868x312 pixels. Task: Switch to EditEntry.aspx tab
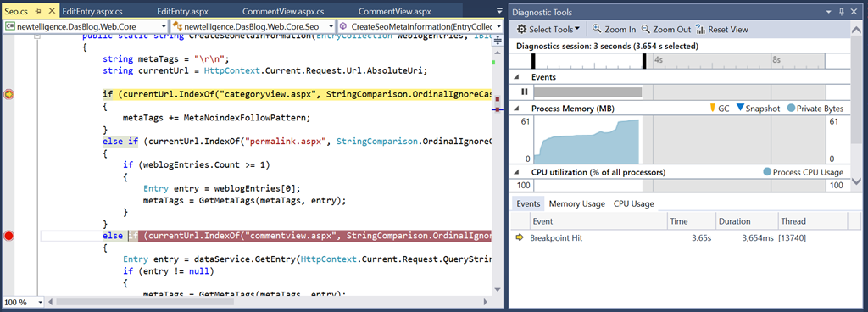[x=183, y=11]
